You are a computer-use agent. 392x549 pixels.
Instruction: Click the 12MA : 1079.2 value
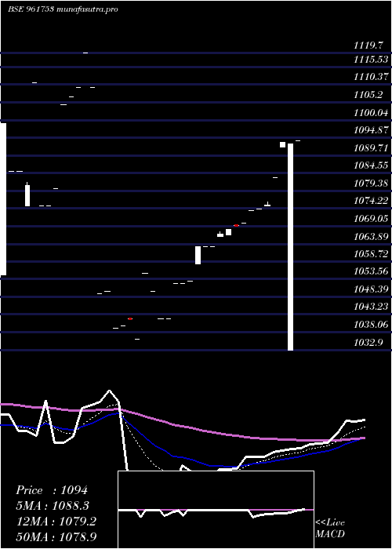(56, 522)
